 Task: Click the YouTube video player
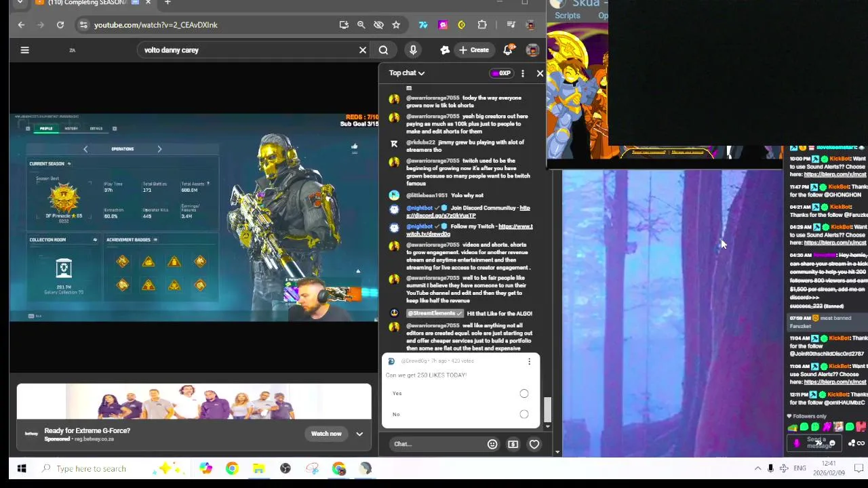tap(194, 217)
